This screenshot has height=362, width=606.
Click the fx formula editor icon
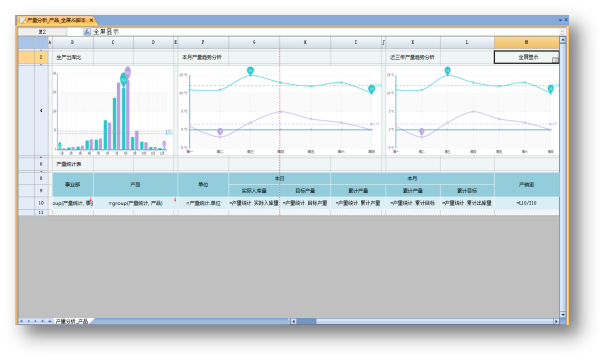click(x=87, y=32)
